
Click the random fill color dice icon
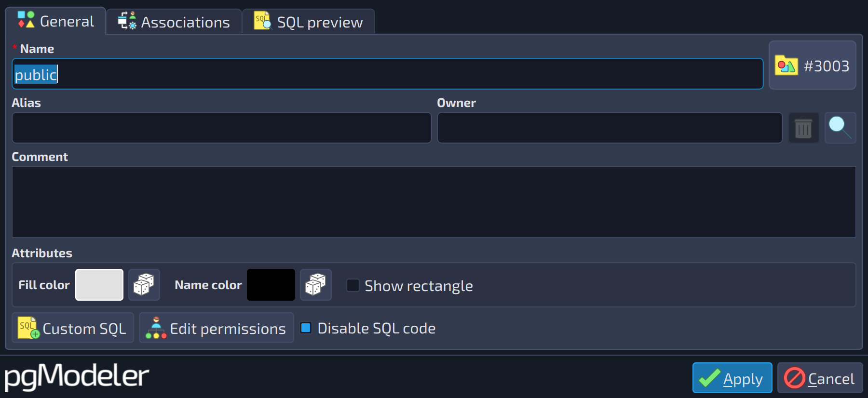pos(144,285)
